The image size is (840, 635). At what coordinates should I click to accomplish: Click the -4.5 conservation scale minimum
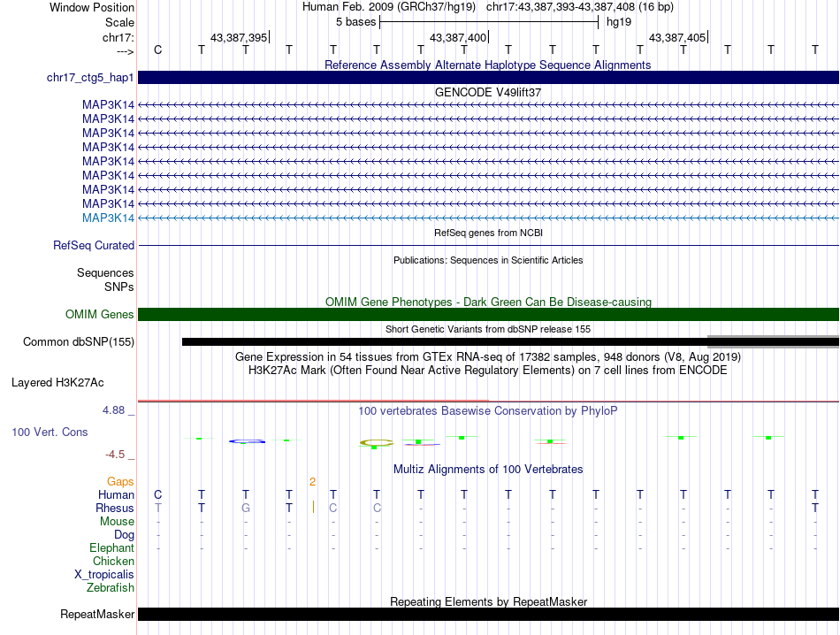tap(115, 455)
